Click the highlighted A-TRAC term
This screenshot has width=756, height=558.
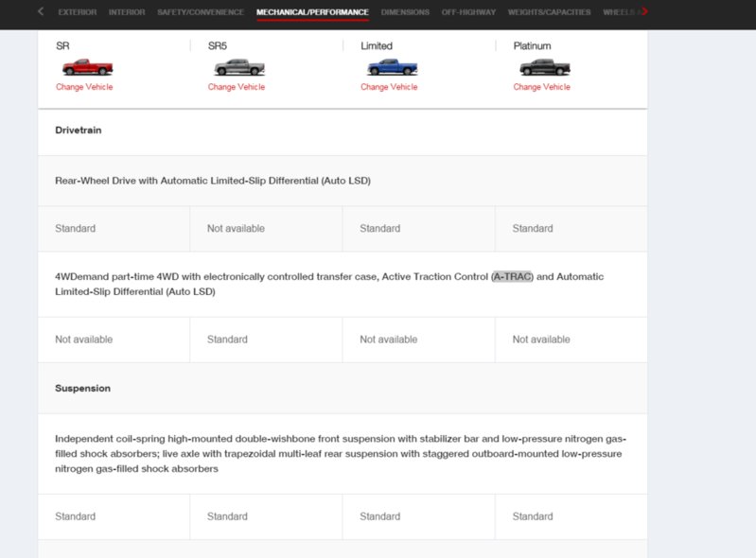(512, 276)
